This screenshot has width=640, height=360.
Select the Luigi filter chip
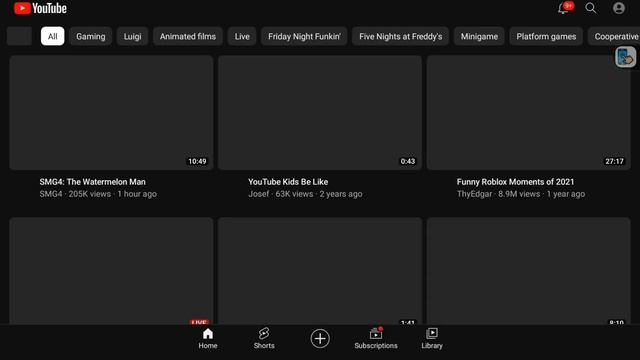coord(132,36)
